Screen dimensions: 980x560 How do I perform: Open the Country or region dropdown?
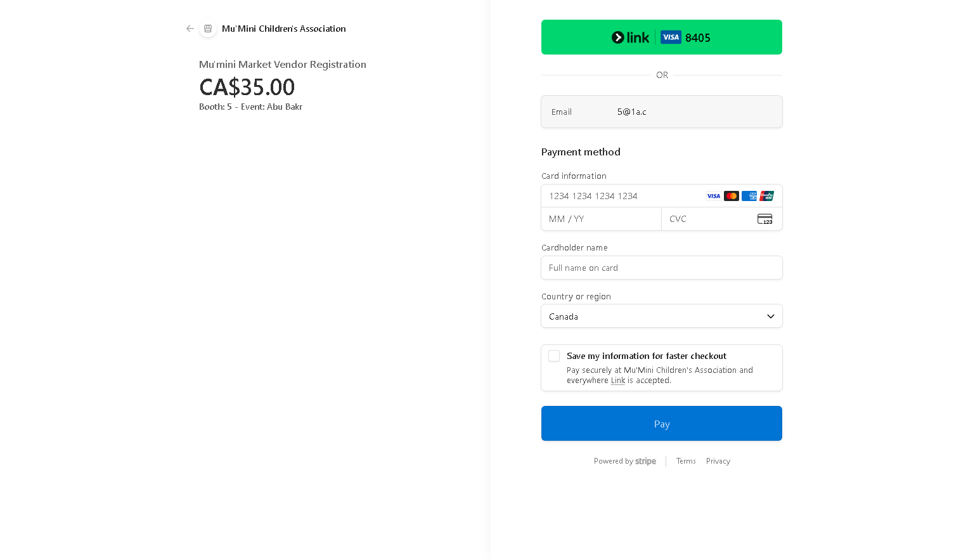tap(662, 316)
